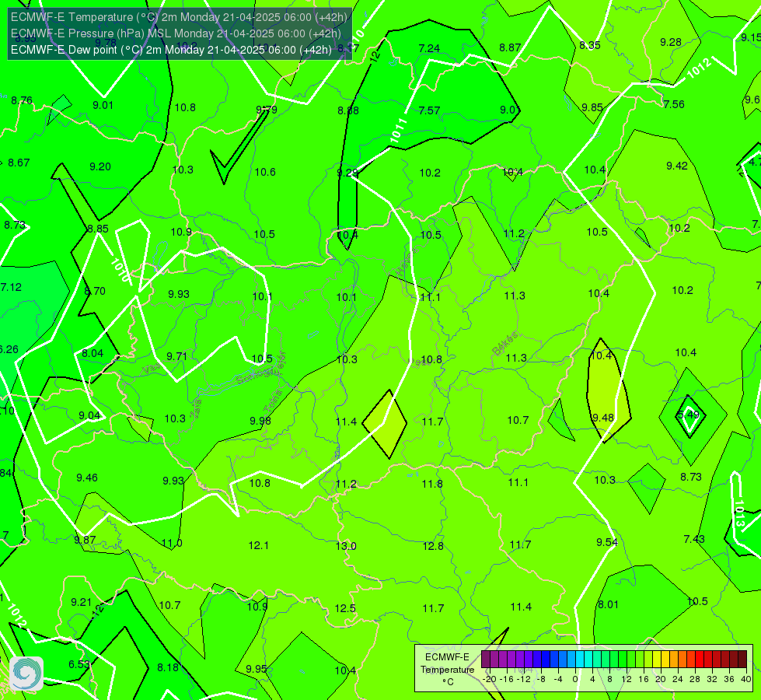761x700 pixels.
Task: Click the 1013 isobar label
Action: (x=738, y=514)
